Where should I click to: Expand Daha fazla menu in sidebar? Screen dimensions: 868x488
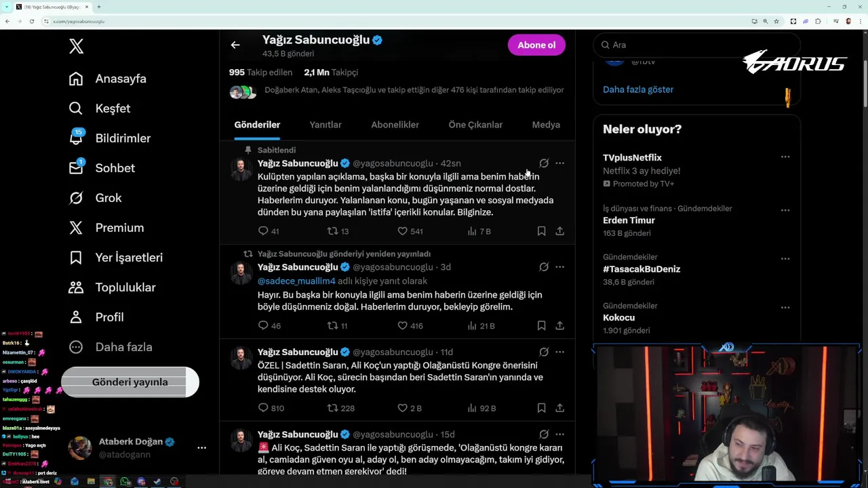(111, 347)
